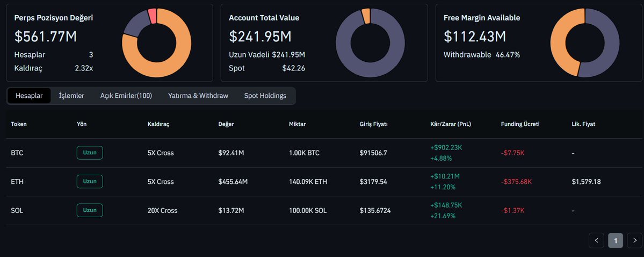Click the Değer column header
This screenshot has height=257, width=644.
(x=226, y=124)
